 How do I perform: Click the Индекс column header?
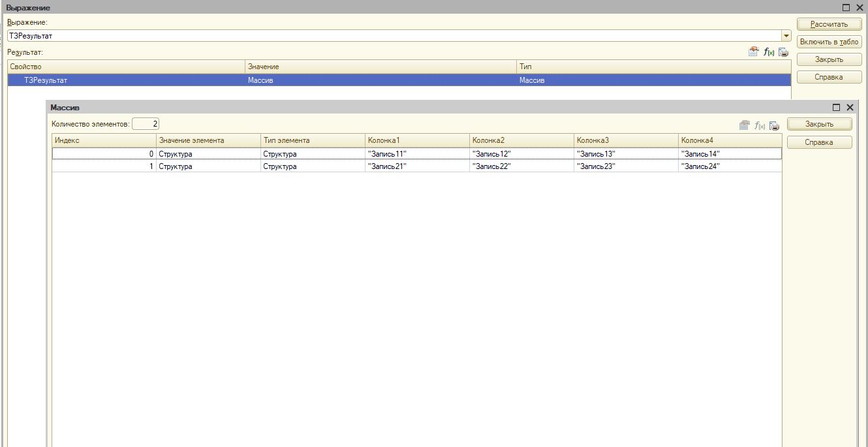[104, 140]
